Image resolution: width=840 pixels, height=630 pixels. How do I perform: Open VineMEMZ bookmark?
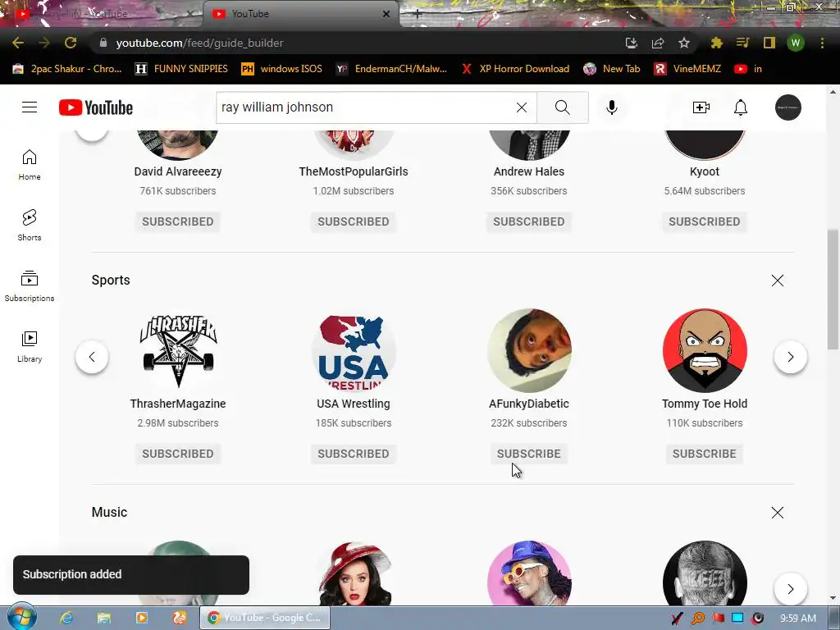tap(688, 69)
